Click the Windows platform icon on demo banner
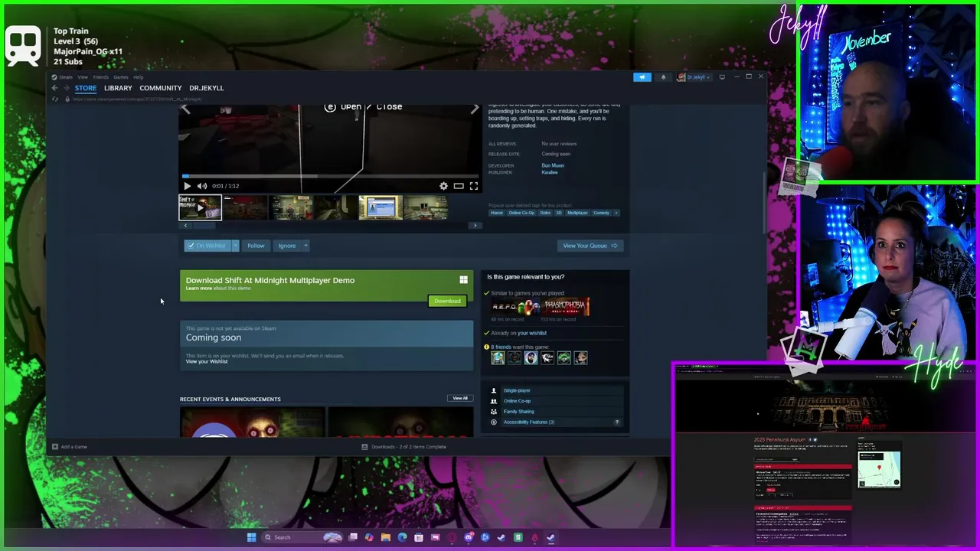This screenshot has width=980, height=551. (x=463, y=280)
